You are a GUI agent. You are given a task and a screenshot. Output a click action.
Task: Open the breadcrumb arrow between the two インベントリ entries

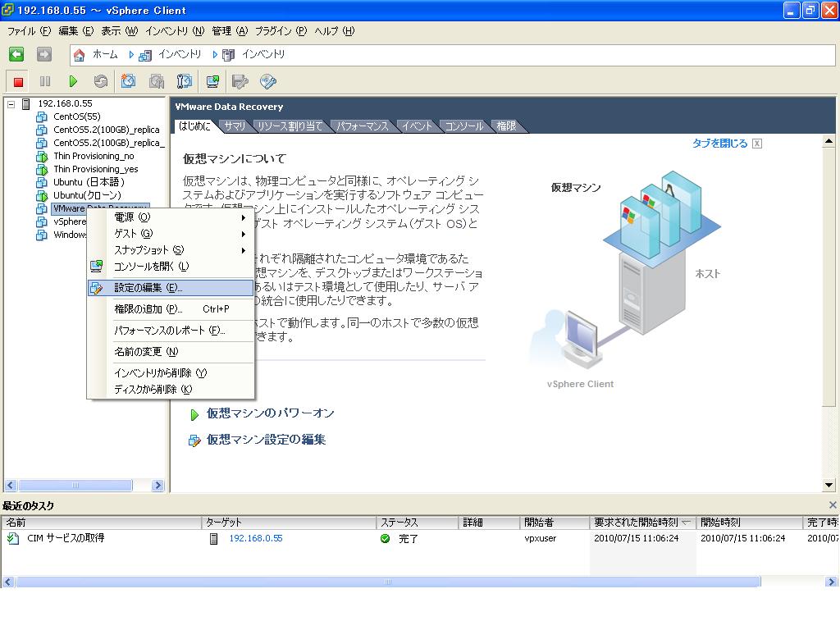215,55
